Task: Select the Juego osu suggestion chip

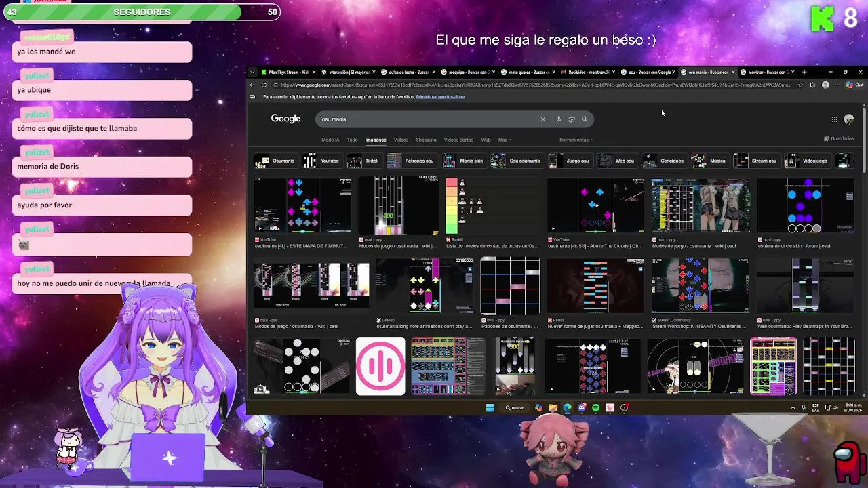Action: tap(570, 161)
